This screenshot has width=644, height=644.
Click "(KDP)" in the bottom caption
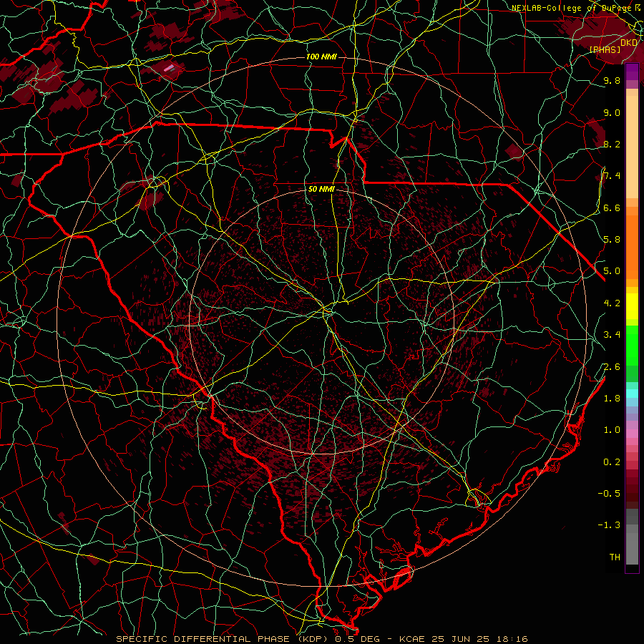point(313,639)
